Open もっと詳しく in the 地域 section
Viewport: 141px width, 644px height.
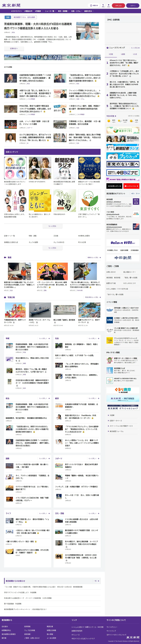[x=44, y=339]
